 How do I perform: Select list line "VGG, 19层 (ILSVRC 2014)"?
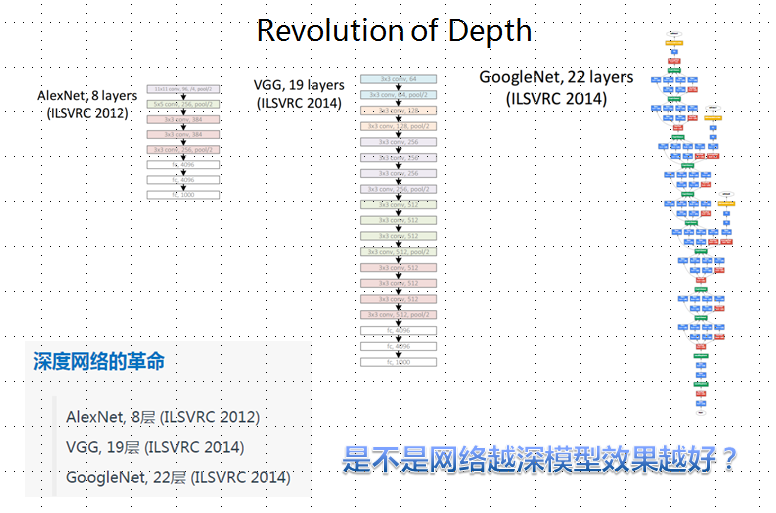coord(155,447)
